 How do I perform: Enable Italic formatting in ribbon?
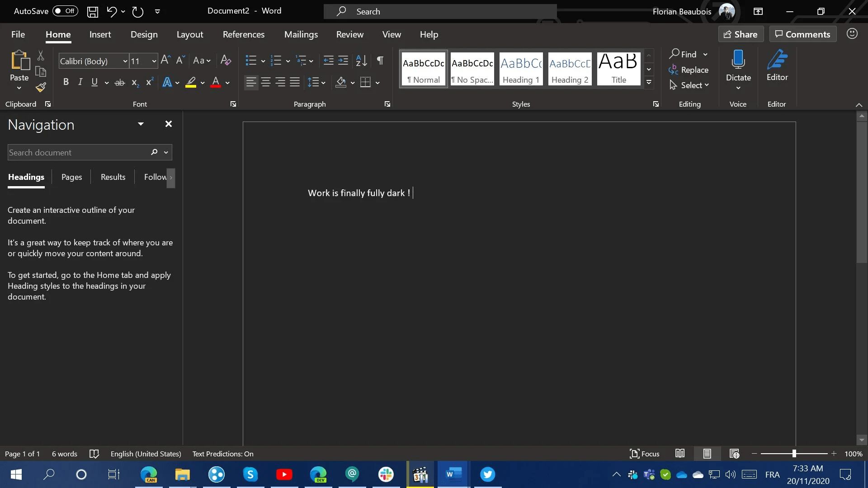point(80,82)
